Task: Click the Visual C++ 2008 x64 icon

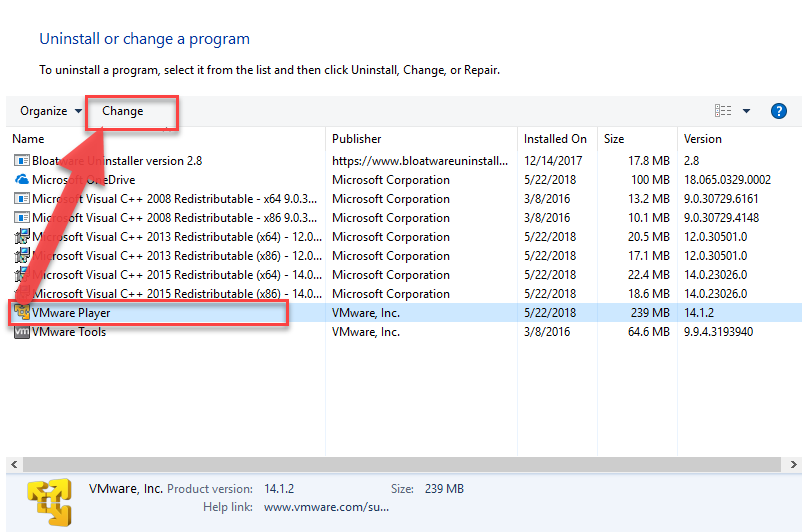Action: click(x=21, y=198)
